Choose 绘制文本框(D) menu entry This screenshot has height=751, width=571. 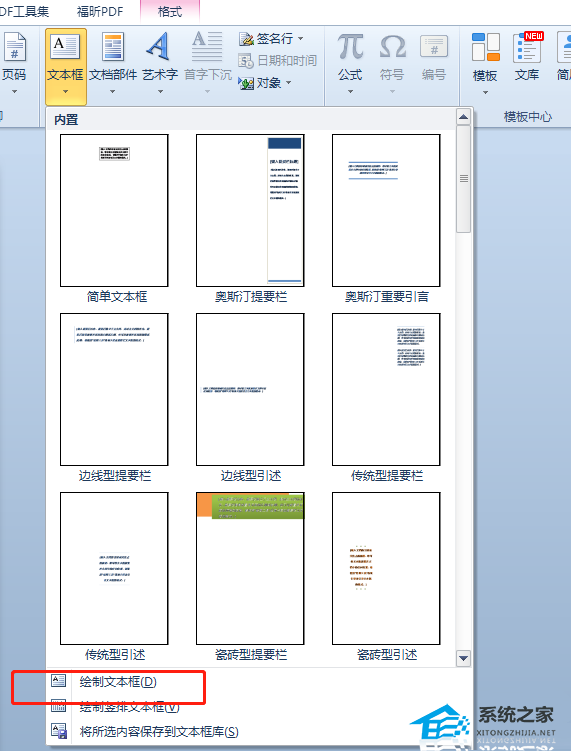pos(118,682)
